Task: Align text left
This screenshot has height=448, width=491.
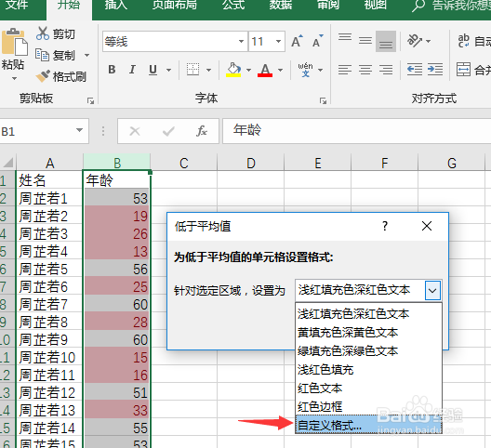Action: [345, 70]
